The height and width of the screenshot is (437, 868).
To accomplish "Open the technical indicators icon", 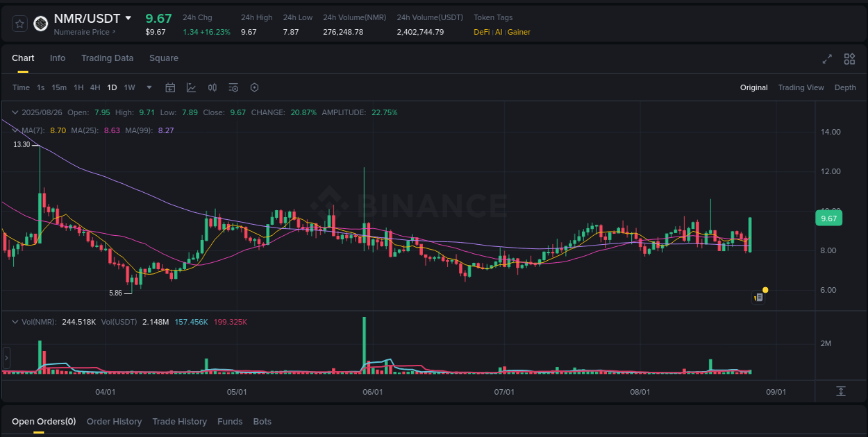I will click(191, 87).
